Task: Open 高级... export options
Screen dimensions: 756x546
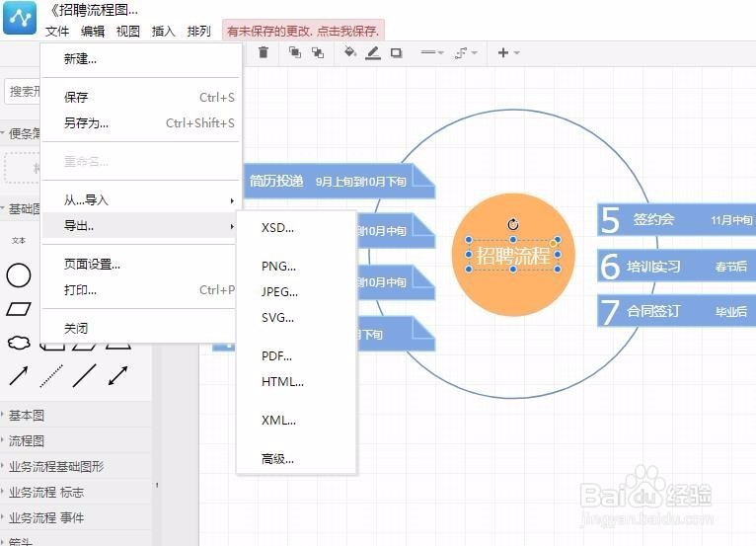Action: coord(296,459)
